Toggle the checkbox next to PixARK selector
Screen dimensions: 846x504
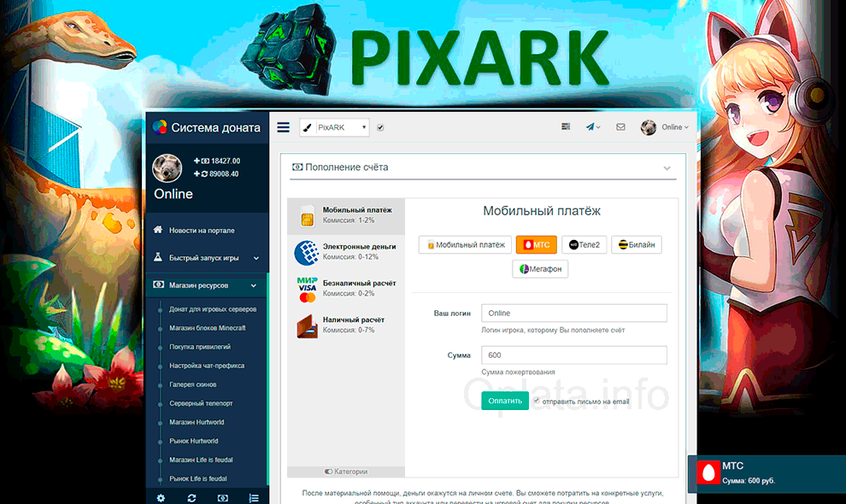(x=380, y=127)
